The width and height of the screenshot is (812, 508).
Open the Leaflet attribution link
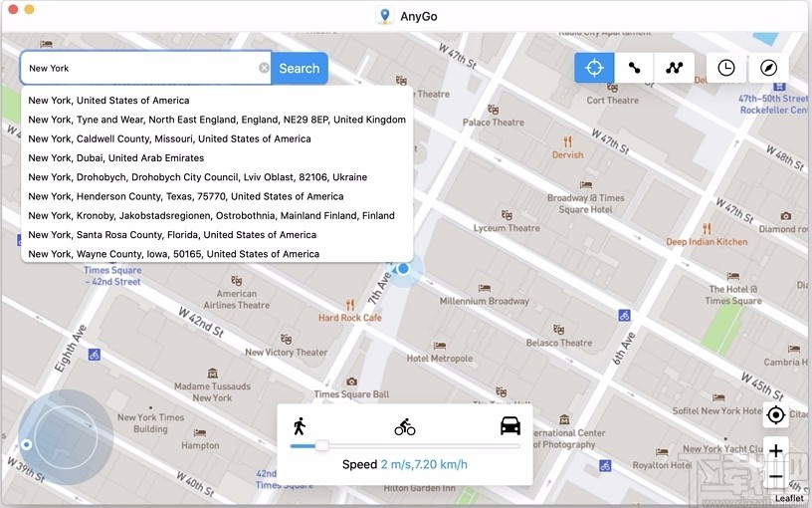pyautogui.click(x=789, y=499)
